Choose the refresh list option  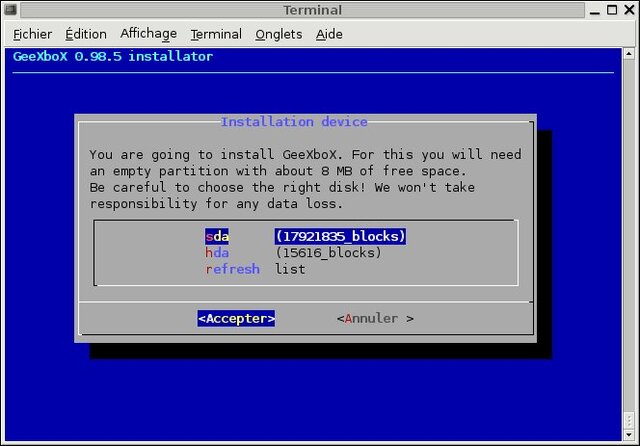click(x=255, y=269)
